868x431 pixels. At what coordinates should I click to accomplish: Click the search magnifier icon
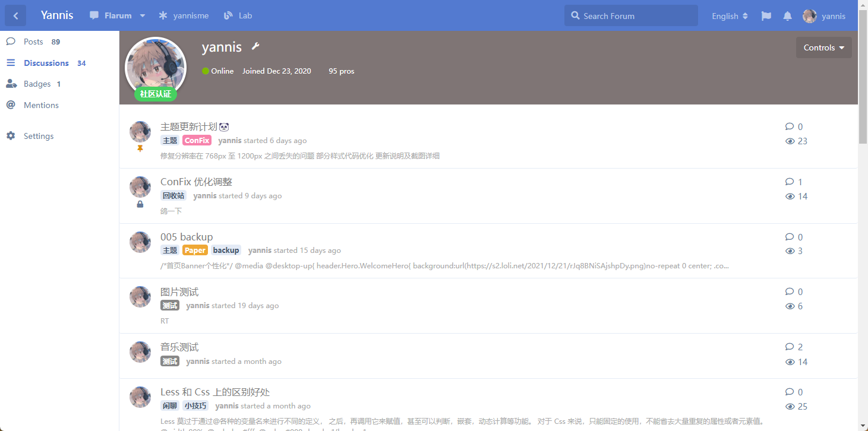[x=575, y=16]
